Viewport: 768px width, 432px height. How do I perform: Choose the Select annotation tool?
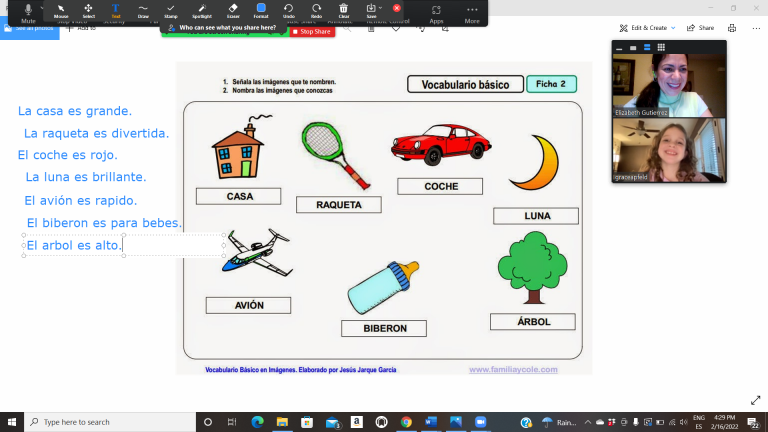click(x=88, y=11)
